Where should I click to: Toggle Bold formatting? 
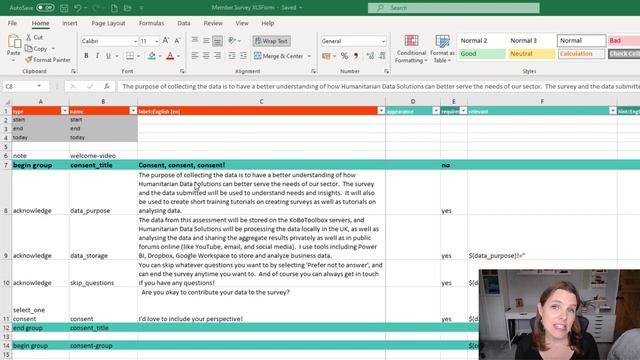(x=86, y=56)
